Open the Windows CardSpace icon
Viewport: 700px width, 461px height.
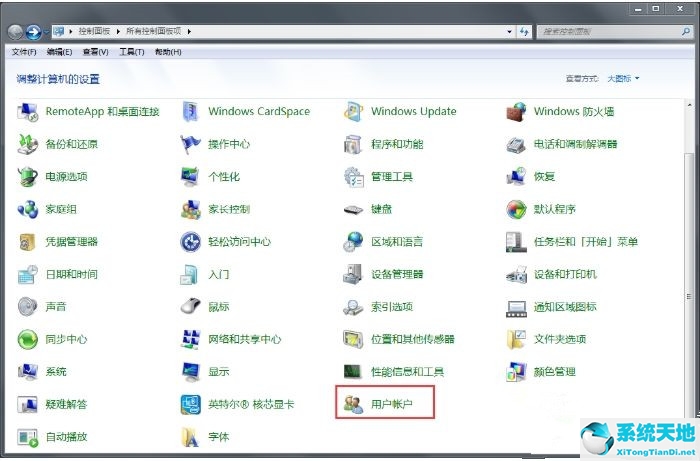pos(191,112)
